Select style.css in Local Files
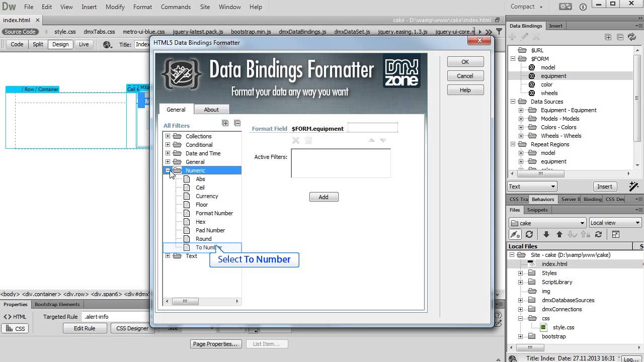This screenshot has width=644, height=362. pos(563,327)
